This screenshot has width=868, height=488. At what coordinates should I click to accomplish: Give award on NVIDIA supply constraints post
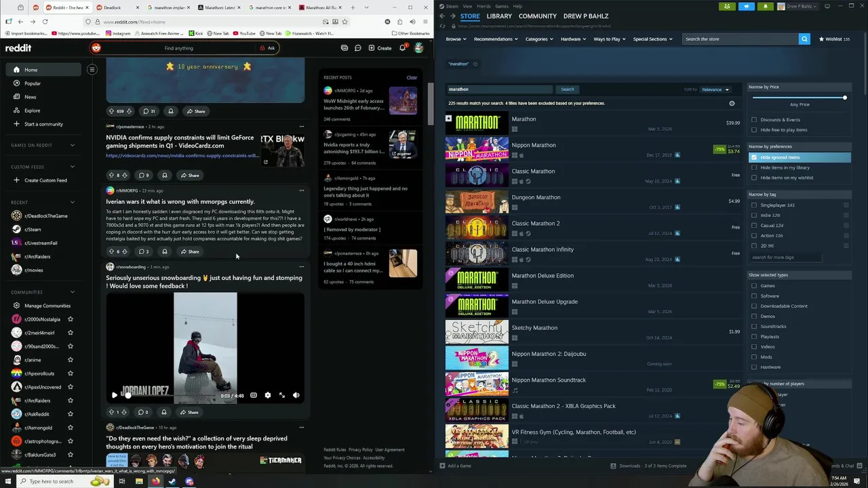164,175
